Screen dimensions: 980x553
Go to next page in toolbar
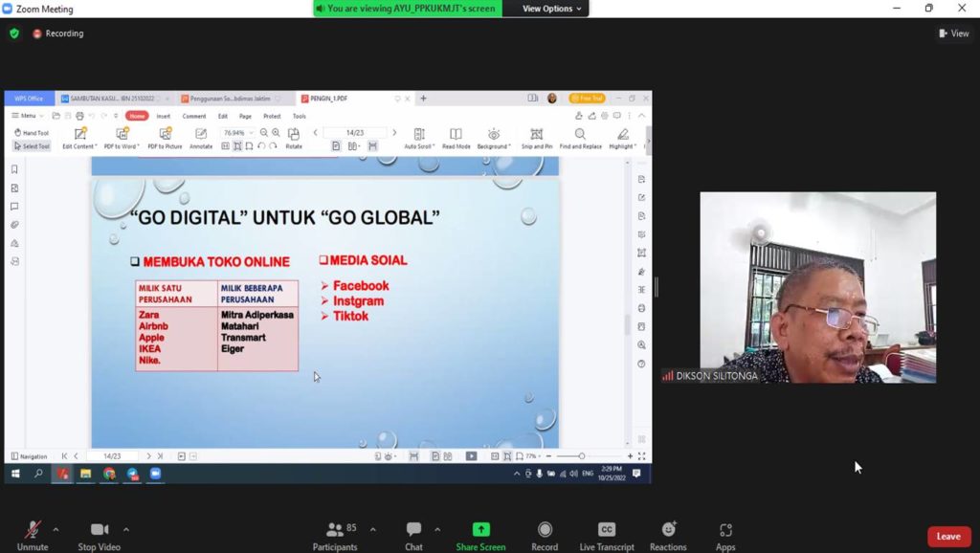[394, 132]
